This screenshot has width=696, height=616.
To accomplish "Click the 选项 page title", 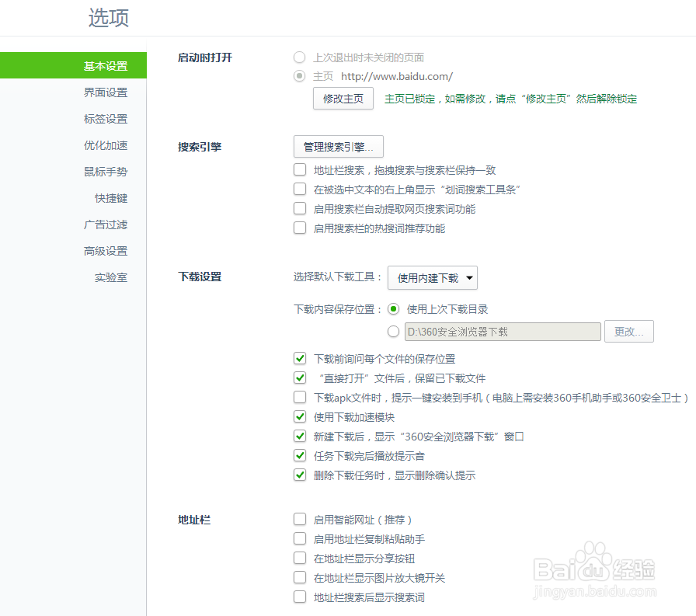I will pyautogui.click(x=108, y=18).
